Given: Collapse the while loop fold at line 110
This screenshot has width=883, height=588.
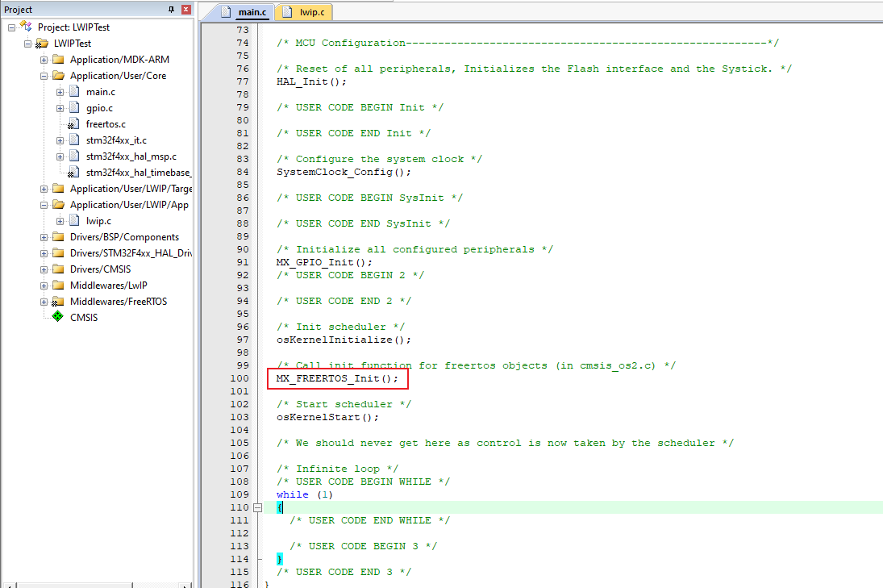Looking at the screenshot, I should (x=256, y=507).
